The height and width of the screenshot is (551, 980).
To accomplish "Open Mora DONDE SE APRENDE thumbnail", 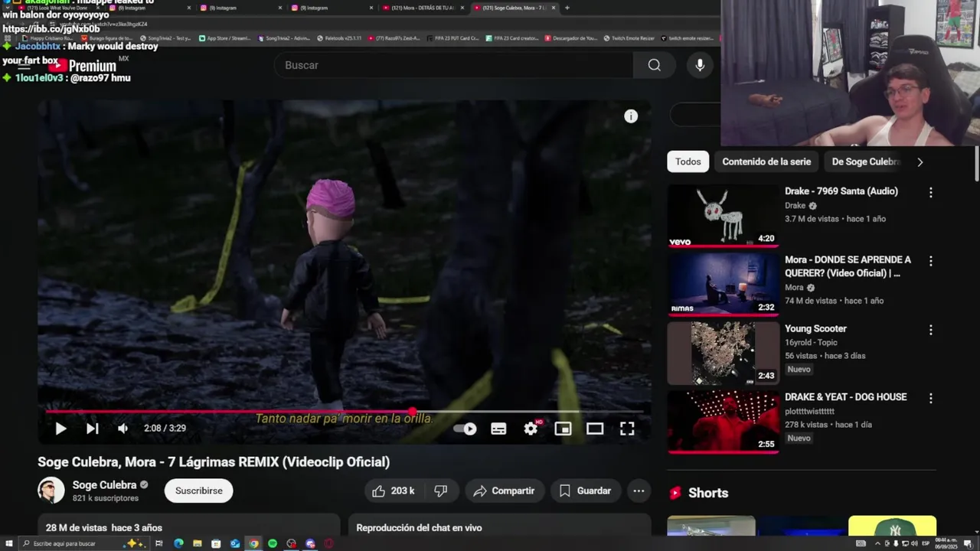I will pos(724,284).
